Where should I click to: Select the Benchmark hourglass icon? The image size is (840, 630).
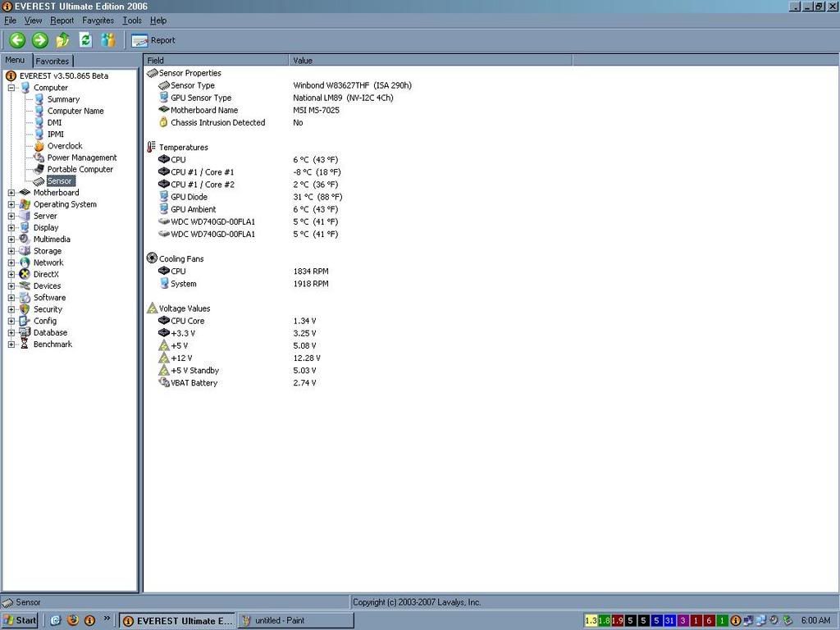[x=25, y=345]
